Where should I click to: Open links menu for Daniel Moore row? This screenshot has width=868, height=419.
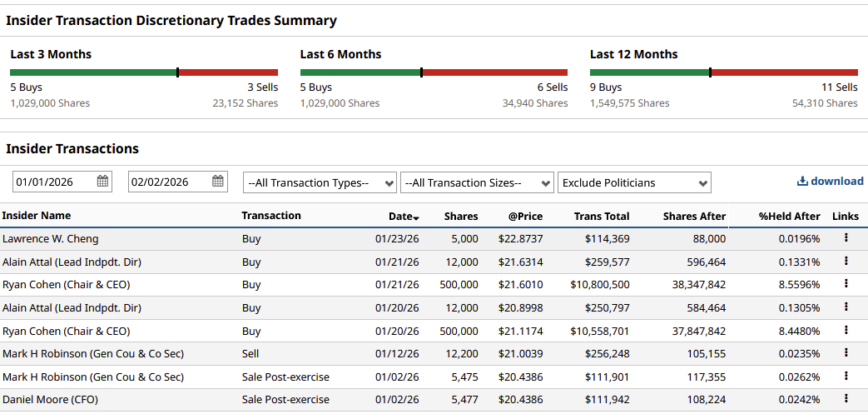[x=846, y=400]
